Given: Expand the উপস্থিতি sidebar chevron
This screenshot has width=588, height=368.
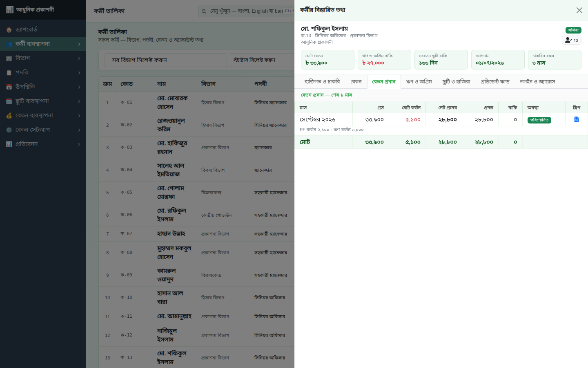Looking at the screenshot, I should 79,87.
